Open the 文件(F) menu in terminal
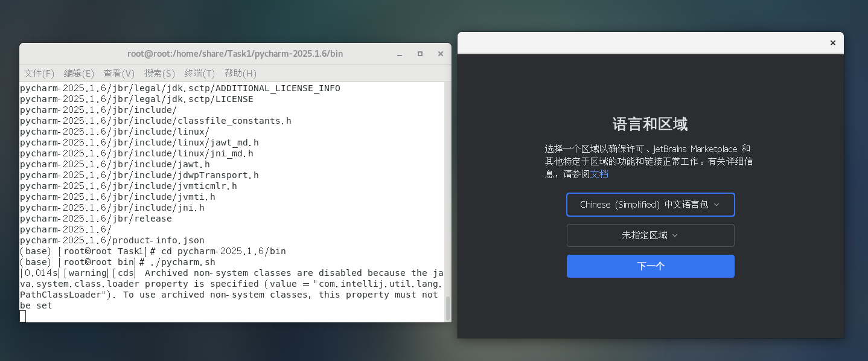Viewport: 868px width, 361px height. (x=39, y=73)
